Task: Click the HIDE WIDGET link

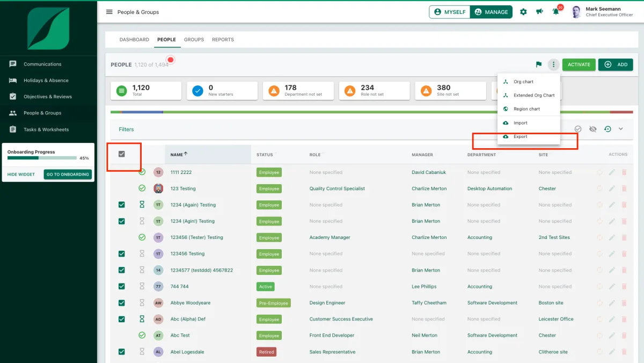Action: tap(21, 175)
